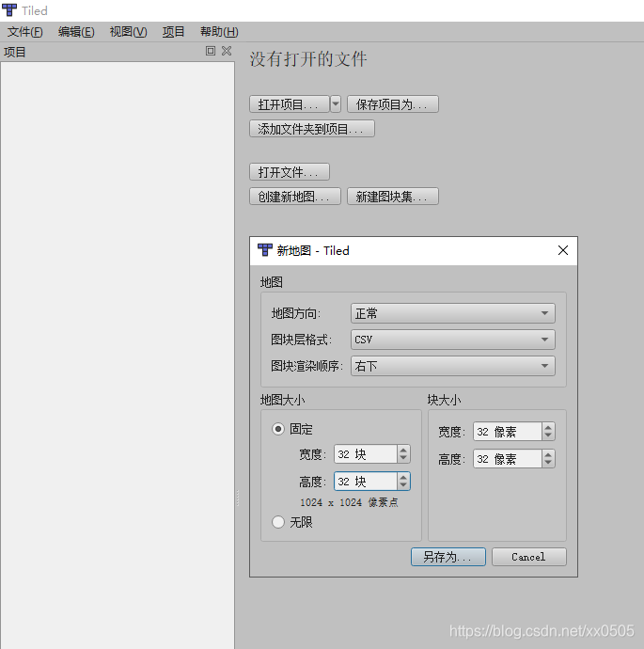Open the 图块渲染顺序 dropdown showing 右下

(453, 366)
